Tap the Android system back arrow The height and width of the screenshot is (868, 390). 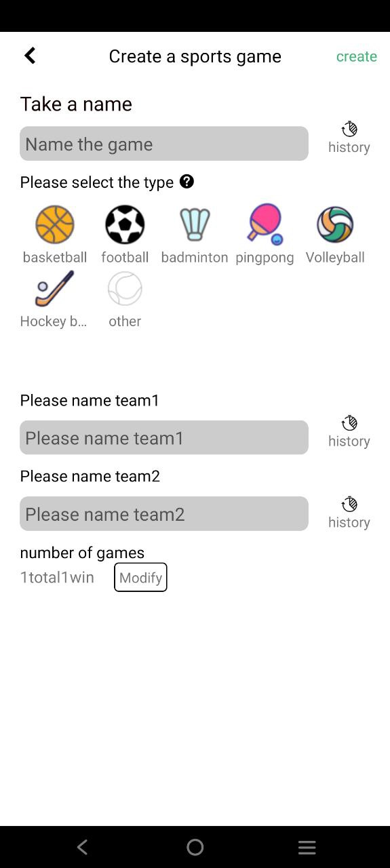tap(83, 847)
